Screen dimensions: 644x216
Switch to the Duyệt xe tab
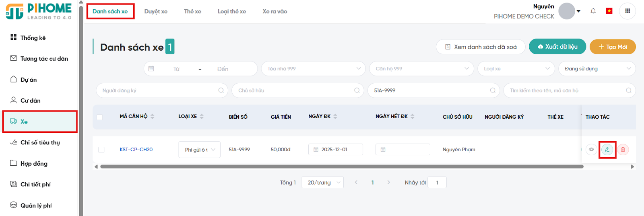tap(156, 12)
